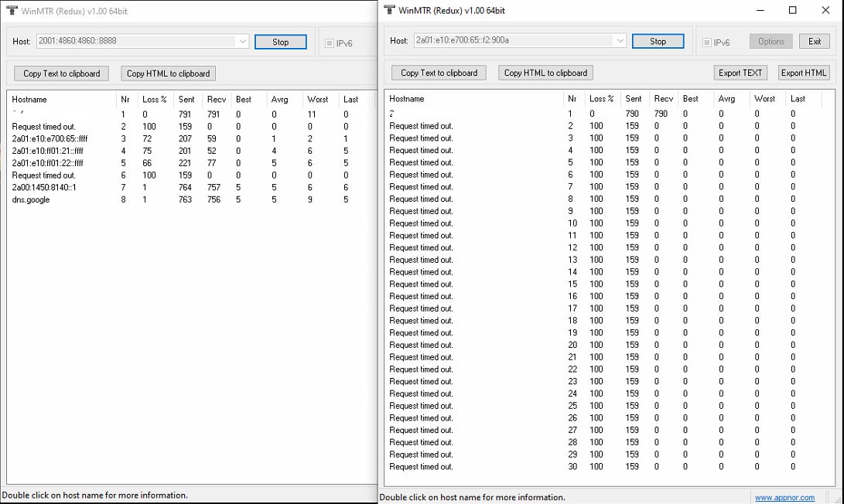The width and height of the screenshot is (844, 504).
Task: Expand the Host dropdown showing 2001:4860:4860::8888
Action: click(x=242, y=42)
